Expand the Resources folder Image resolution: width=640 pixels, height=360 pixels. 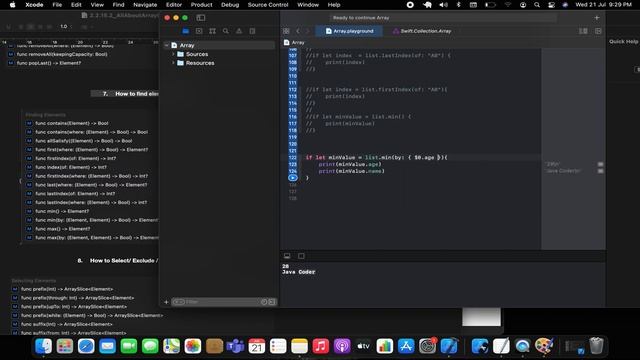[x=173, y=63]
